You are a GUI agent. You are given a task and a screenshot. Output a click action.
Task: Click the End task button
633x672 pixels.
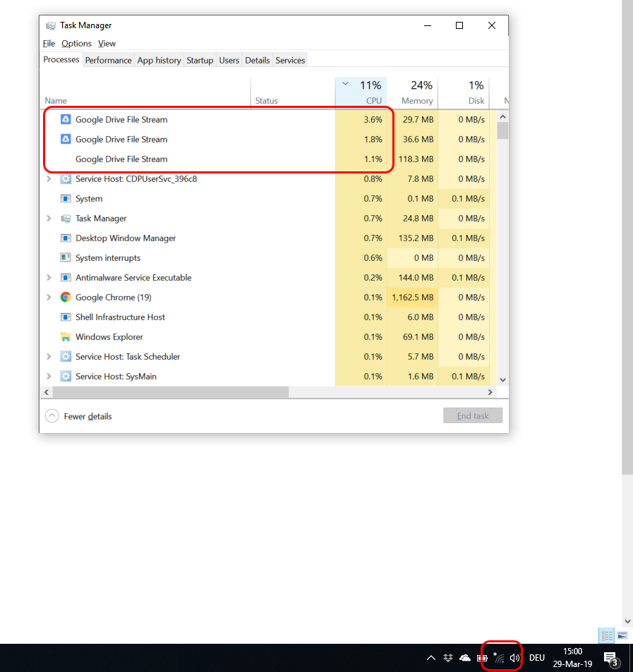473,415
